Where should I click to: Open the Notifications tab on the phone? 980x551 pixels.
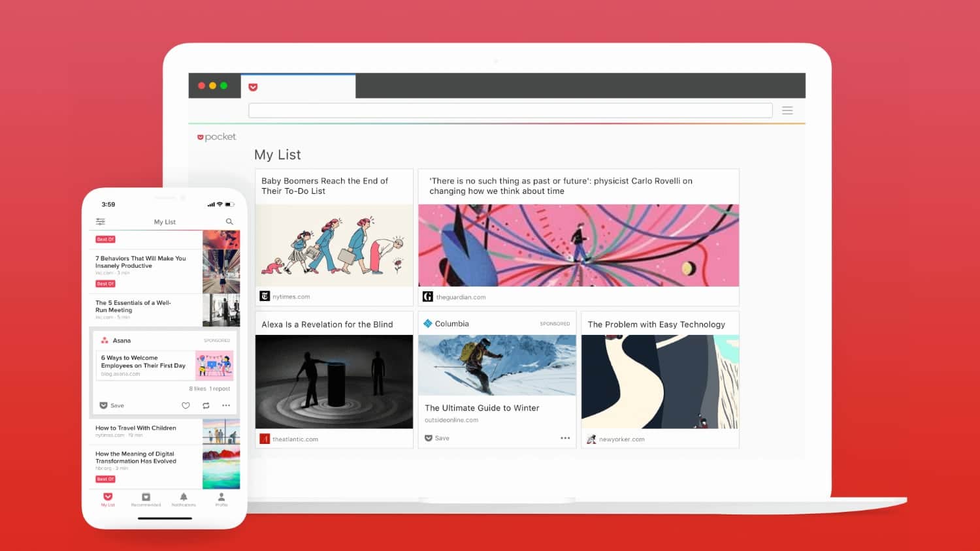[184, 500]
